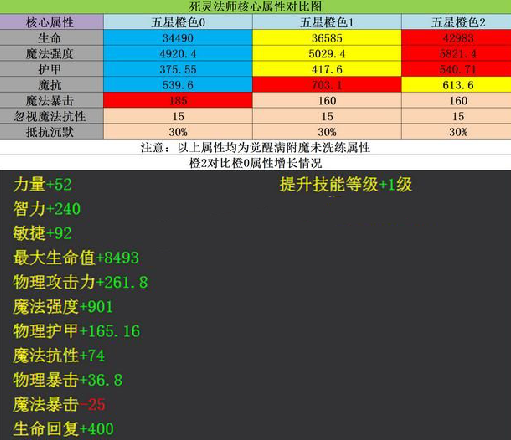Click the '最大生命值+8493' stat line
The image size is (511, 440).
click(x=76, y=258)
